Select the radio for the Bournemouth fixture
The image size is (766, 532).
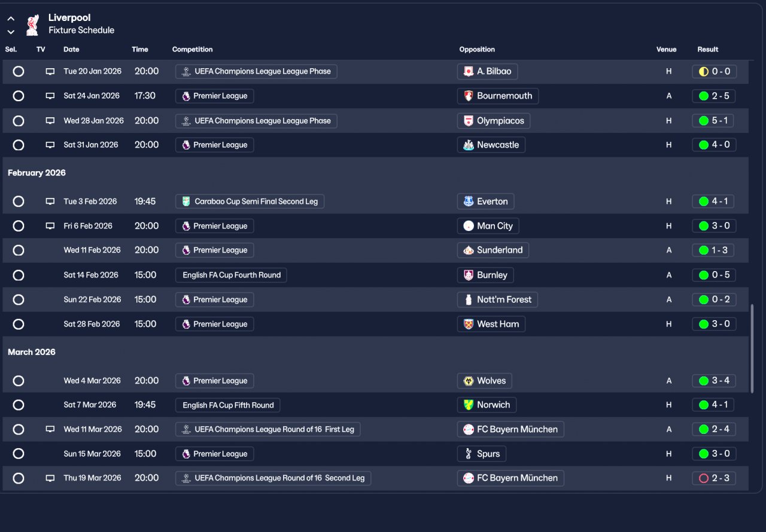pyautogui.click(x=19, y=96)
